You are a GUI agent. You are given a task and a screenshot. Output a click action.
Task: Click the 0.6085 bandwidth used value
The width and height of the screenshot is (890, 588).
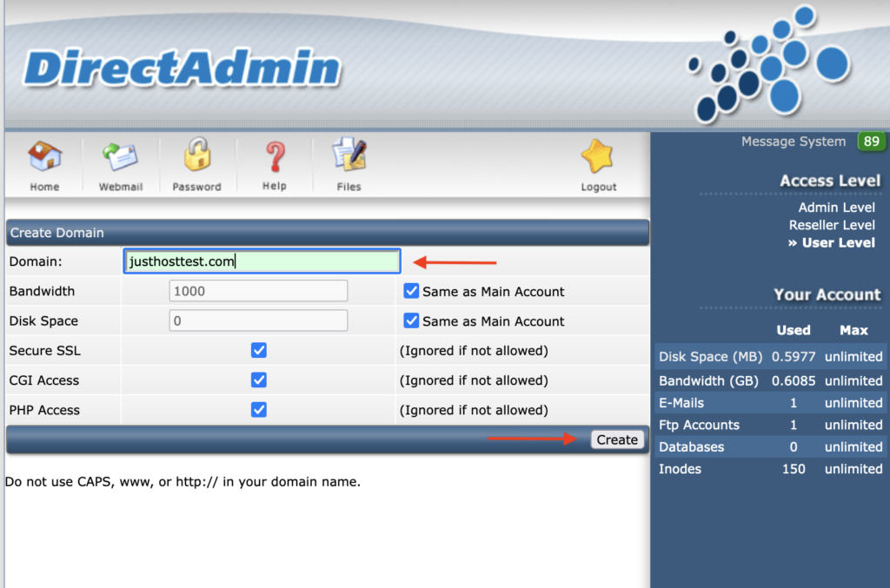793,380
